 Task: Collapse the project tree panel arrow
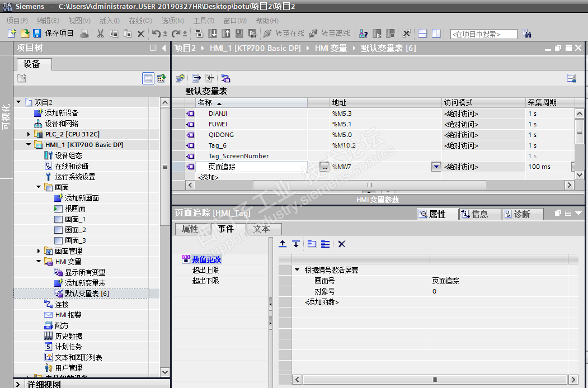coord(163,48)
